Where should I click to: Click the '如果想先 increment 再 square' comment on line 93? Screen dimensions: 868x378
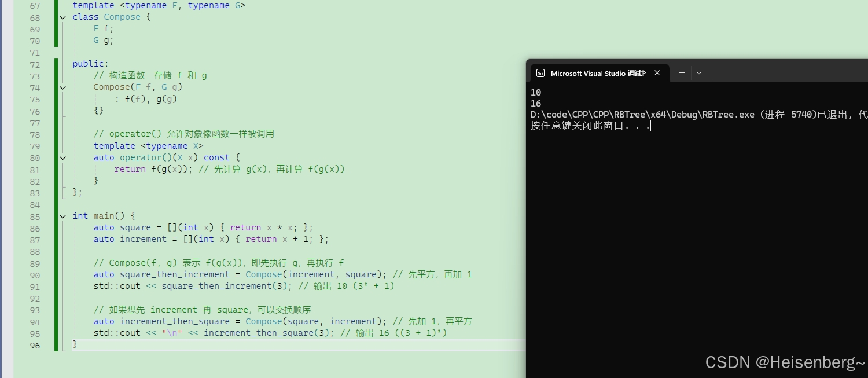pos(202,310)
